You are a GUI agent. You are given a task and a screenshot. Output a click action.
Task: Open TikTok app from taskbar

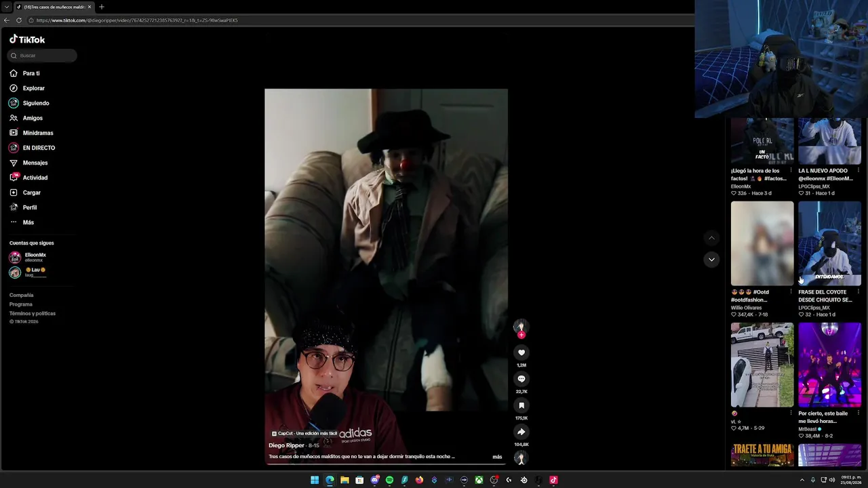coord(553,480)
